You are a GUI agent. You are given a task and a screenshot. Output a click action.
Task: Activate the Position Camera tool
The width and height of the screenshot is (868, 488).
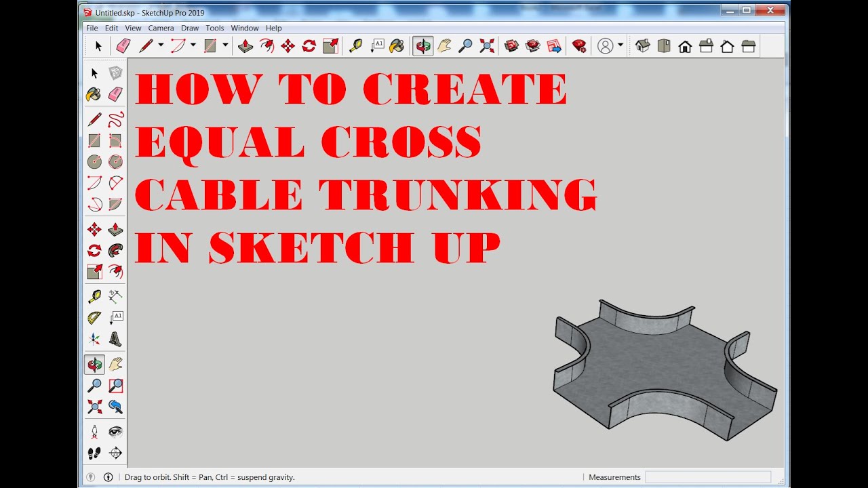pos(94,432)
